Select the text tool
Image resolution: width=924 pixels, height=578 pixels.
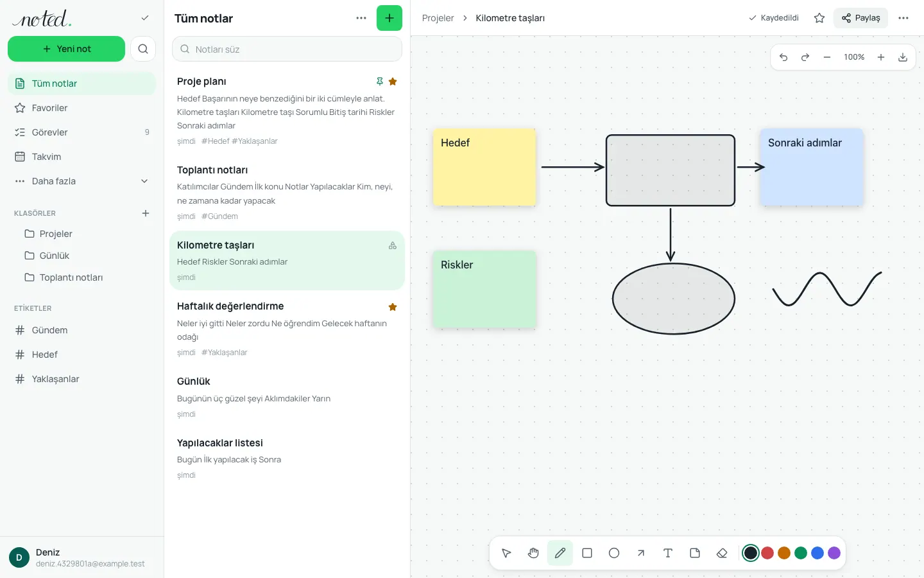click(x=668, y=553)
